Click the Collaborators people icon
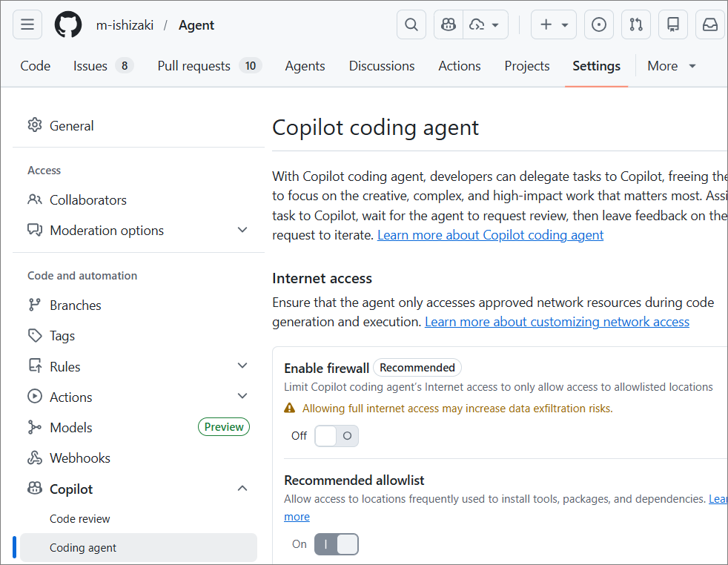 click(x=35, y=199)
